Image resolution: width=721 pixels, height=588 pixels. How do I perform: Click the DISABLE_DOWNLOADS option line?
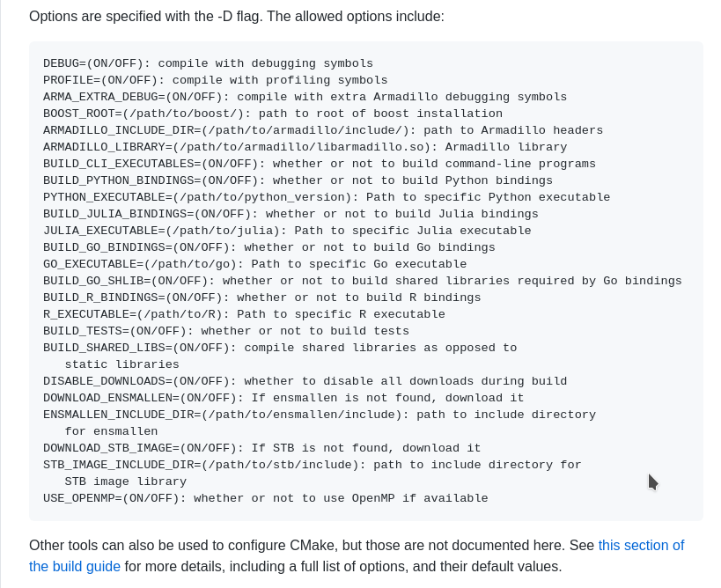(x=305, y=381)
